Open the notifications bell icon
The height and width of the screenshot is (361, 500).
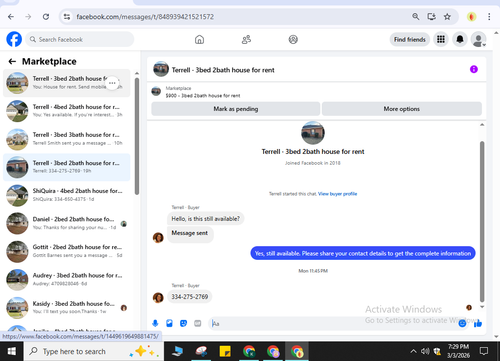460,39
